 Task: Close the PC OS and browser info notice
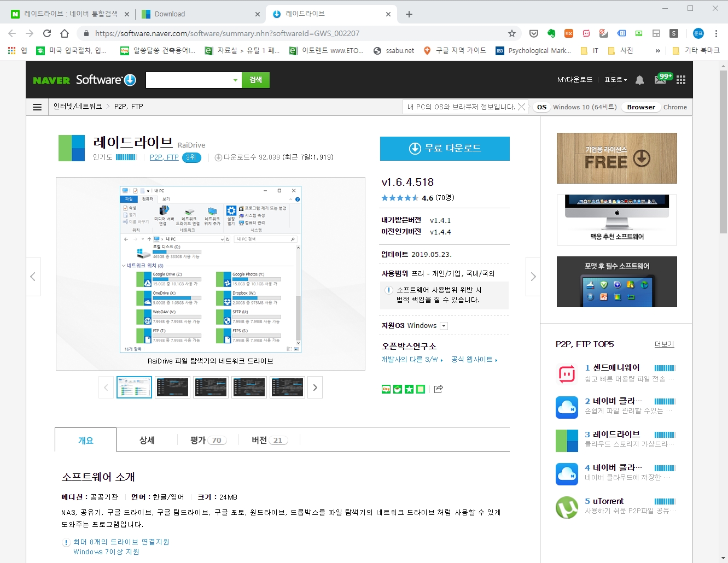(522, 107)
